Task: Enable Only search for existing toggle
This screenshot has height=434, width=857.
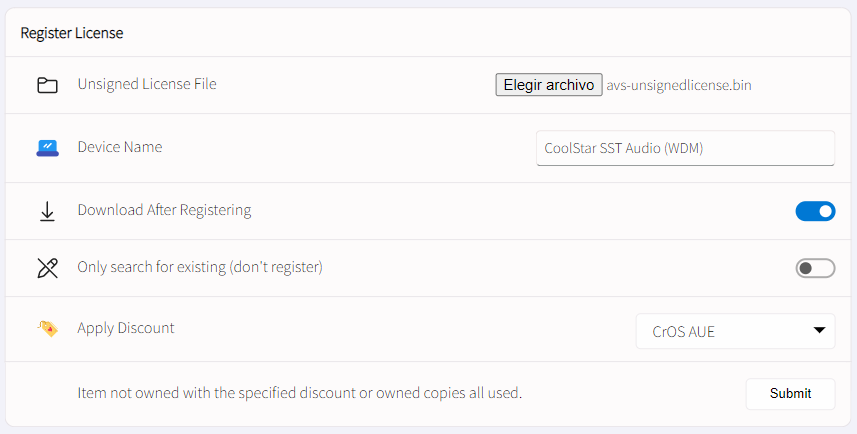Action: coord(815,268)
